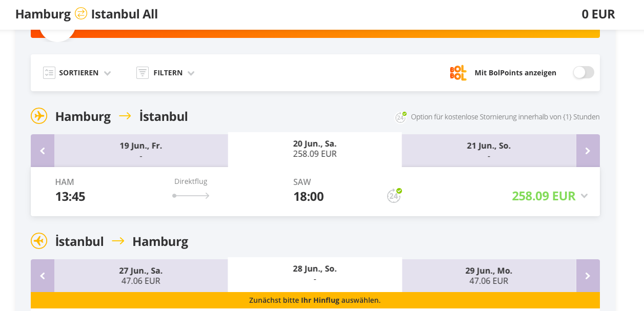644x311 pixels.
Task: Click the 24h badge on HAM flight
Action: point(394,196)
